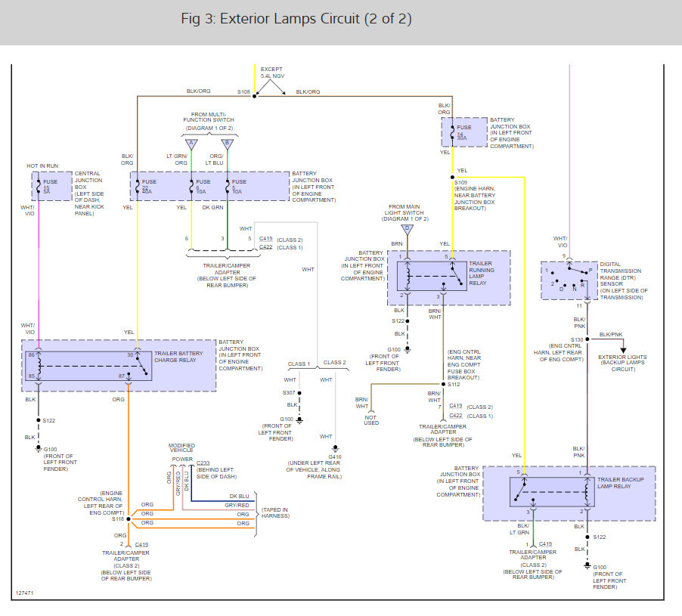Click relay terminal number 87
This screenshot has width=682, height=616.
pos(122,376)
